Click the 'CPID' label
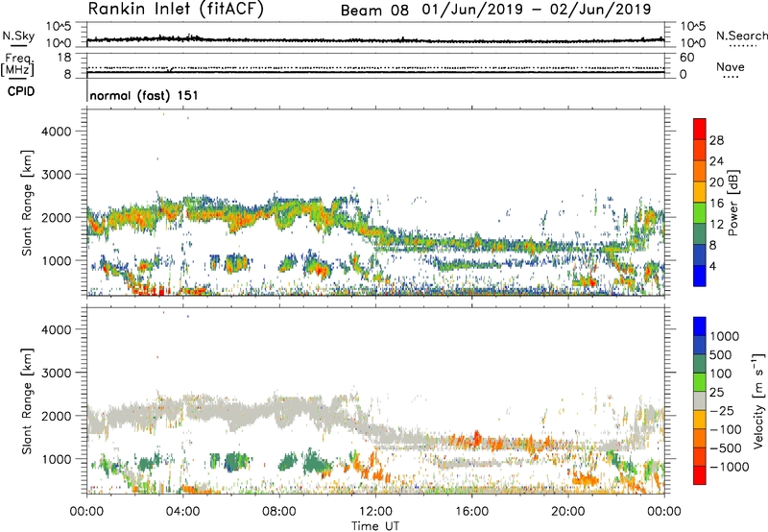Screen dimensions: 768x532 point(21,91)
